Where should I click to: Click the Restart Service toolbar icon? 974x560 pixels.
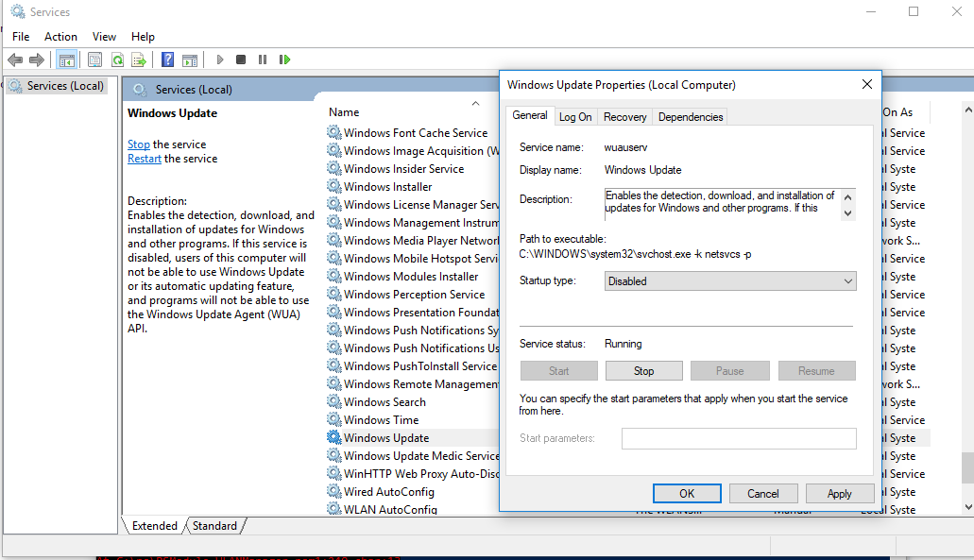tap(285, 59)
